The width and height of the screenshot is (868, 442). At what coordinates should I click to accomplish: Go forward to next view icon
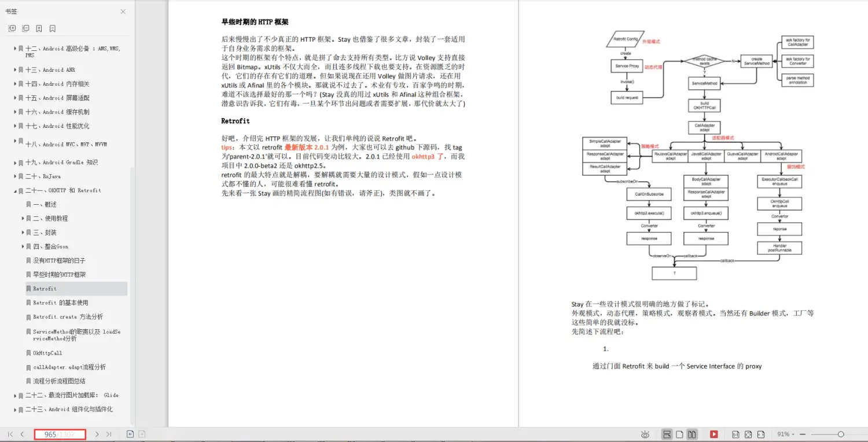coord(142,434)
